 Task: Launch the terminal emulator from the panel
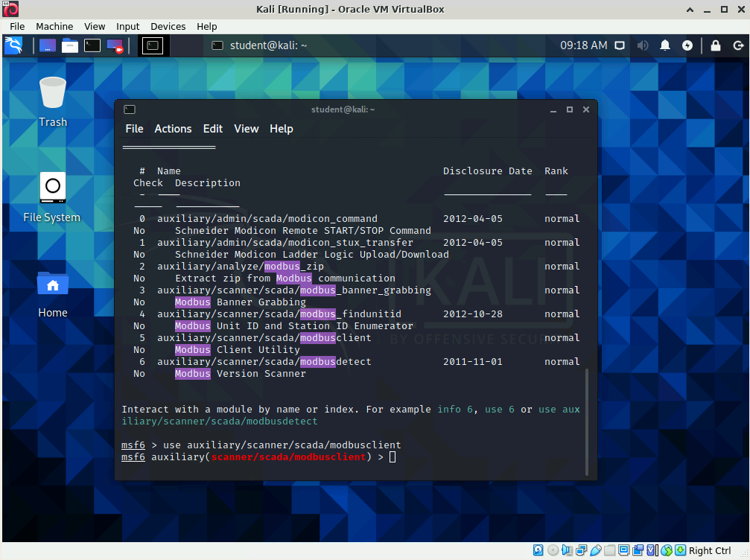point(92,46)
